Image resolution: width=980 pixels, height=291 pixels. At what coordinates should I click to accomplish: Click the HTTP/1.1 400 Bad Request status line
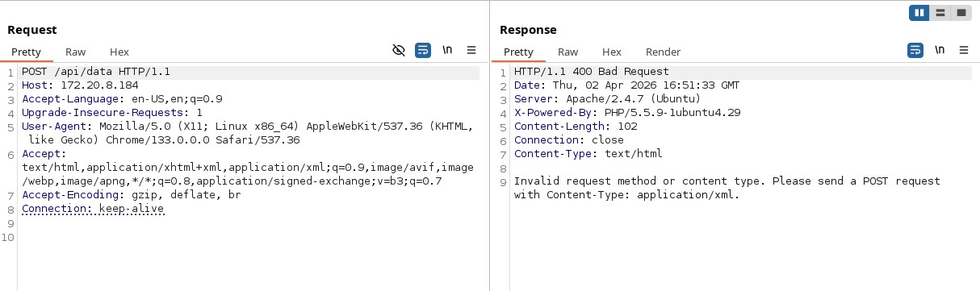point(592,72)
